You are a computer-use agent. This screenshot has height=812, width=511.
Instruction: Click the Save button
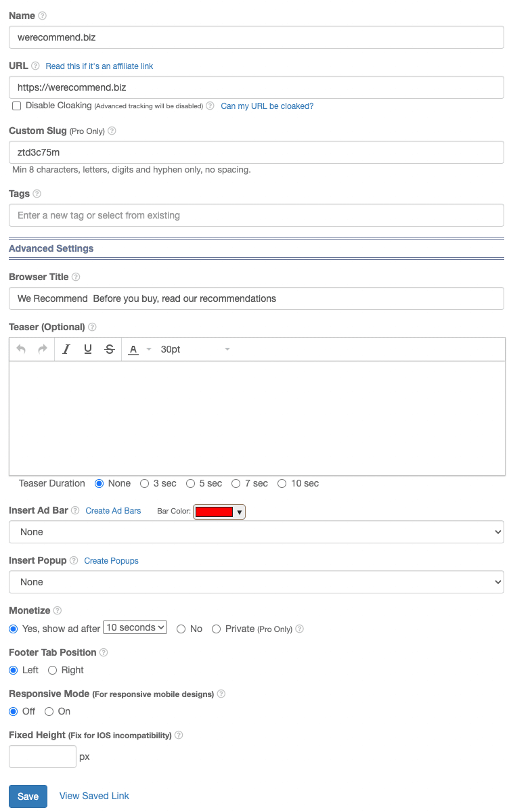tap(28, 796)
